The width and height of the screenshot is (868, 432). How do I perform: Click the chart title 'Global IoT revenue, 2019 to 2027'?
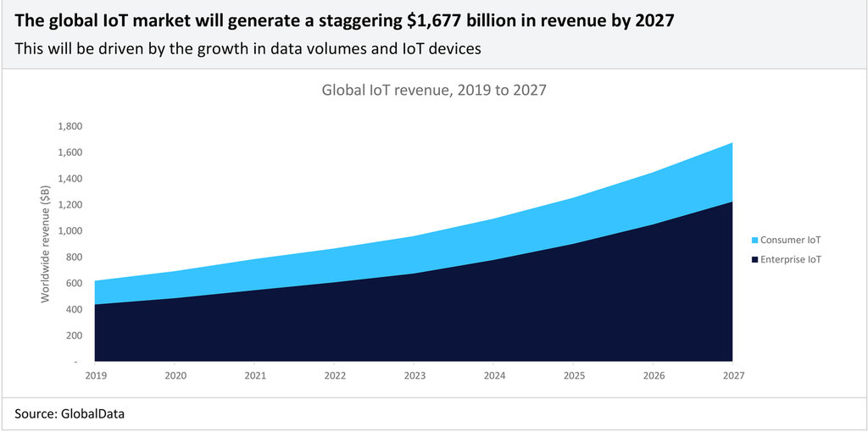[434, 90]
